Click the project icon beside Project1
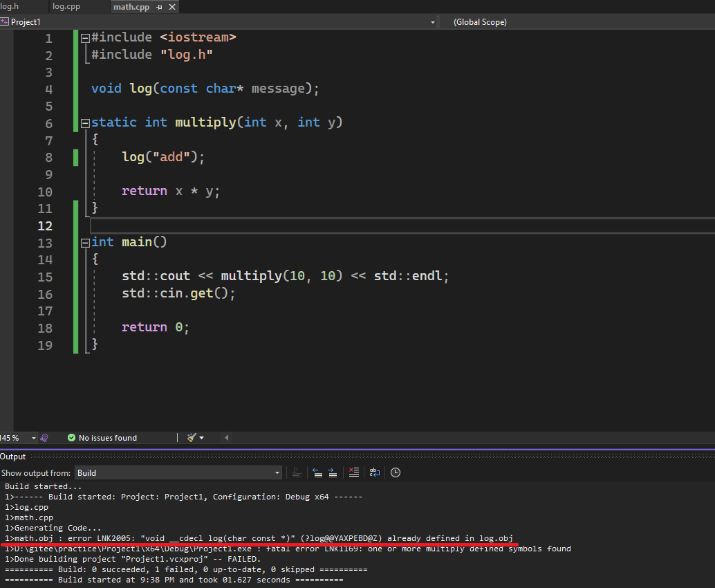 tap(5, 22)
